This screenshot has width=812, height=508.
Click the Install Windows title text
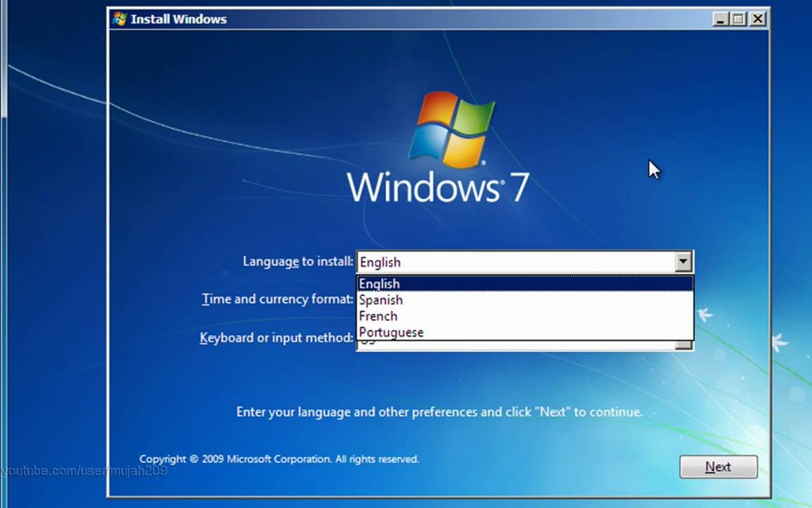[x=178, y=19]
